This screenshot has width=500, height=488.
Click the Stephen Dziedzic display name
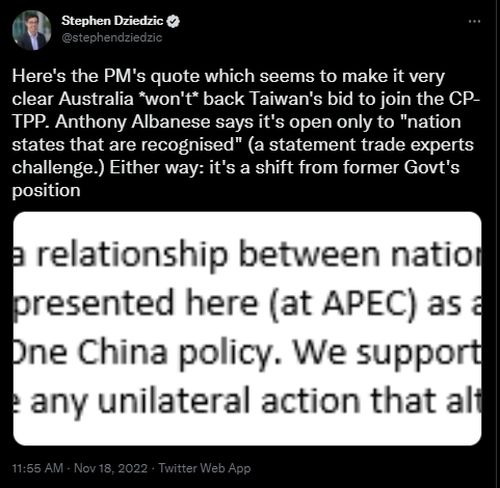[112, 21]
